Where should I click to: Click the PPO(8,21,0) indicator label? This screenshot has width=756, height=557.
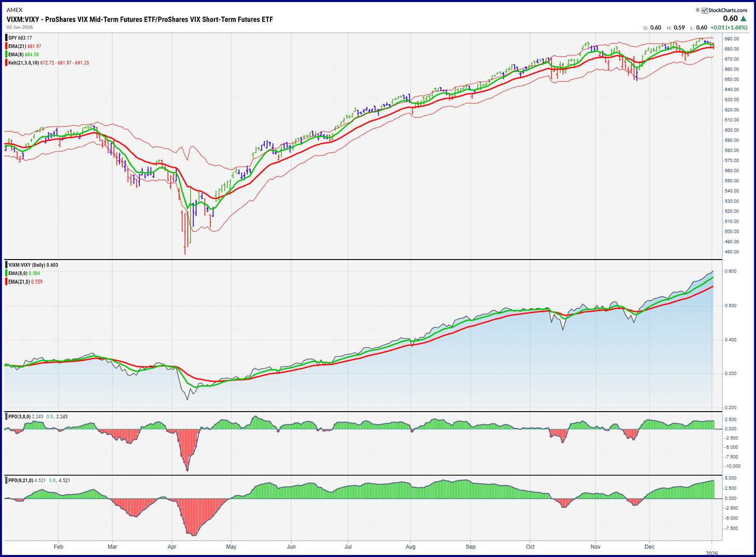pos(20,480)
